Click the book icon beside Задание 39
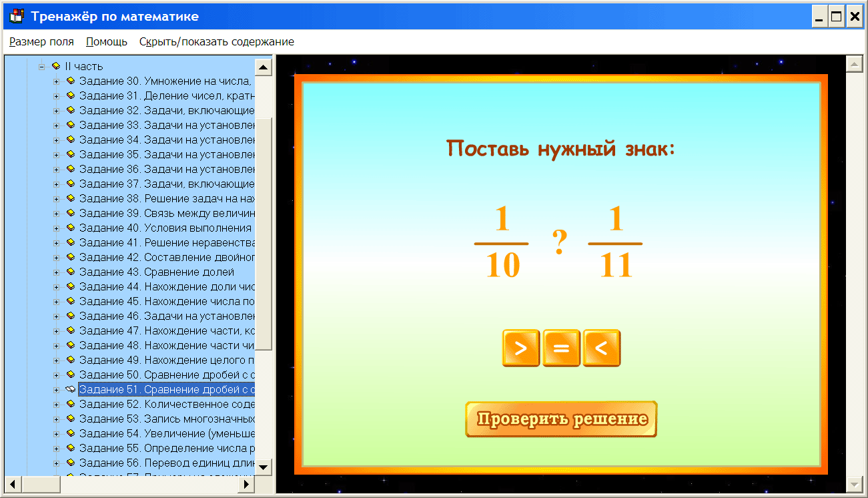 [x=71, y=213]
